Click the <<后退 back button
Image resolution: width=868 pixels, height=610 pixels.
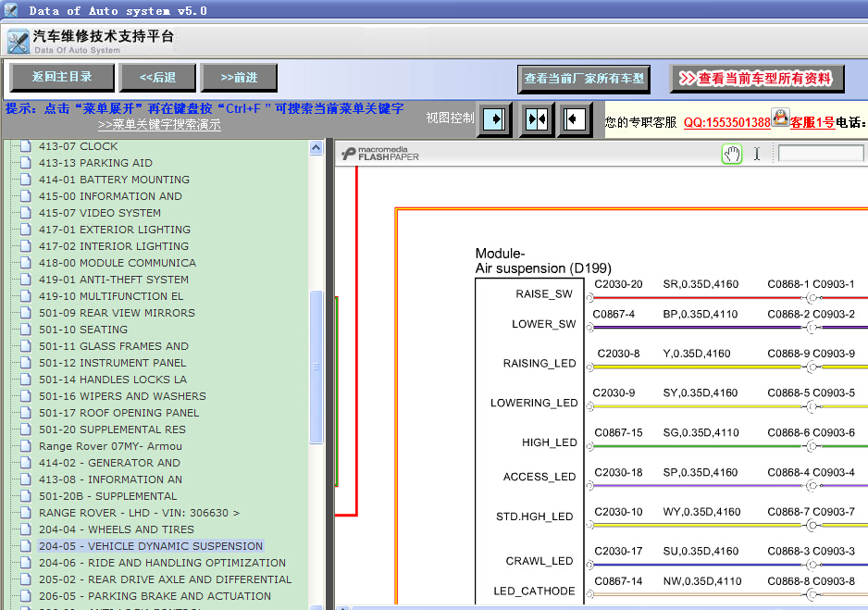point(157,77)
